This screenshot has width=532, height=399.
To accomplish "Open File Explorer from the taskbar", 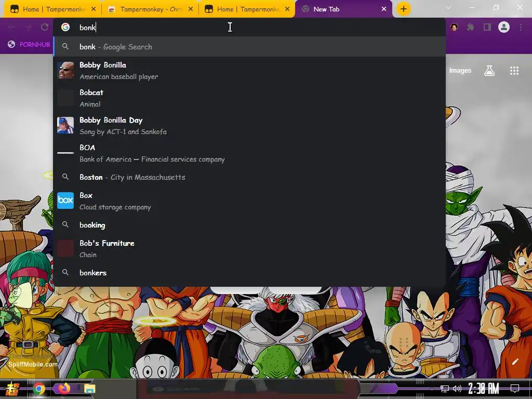I will click(x=89, y=389).
